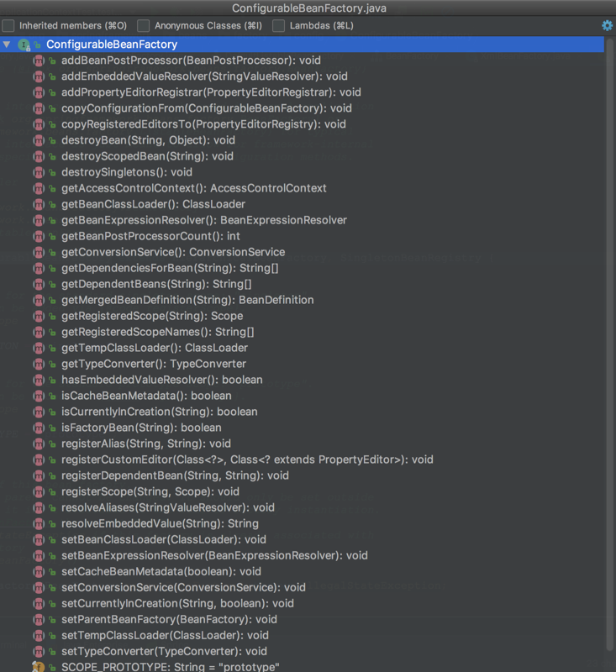Image resolution: width=616 pixels, height=672 pixels.
Task: Select setCacheBeanMetadata(boolean): void
Action: point(161,572)
